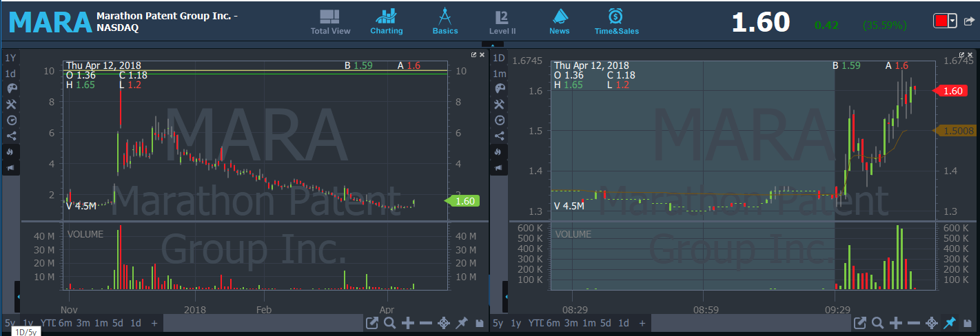This screenshot has height=336, width=980.
Task: Set right chart timeframe to 1m
Action: pyautogui.click(x=589, y=323)
